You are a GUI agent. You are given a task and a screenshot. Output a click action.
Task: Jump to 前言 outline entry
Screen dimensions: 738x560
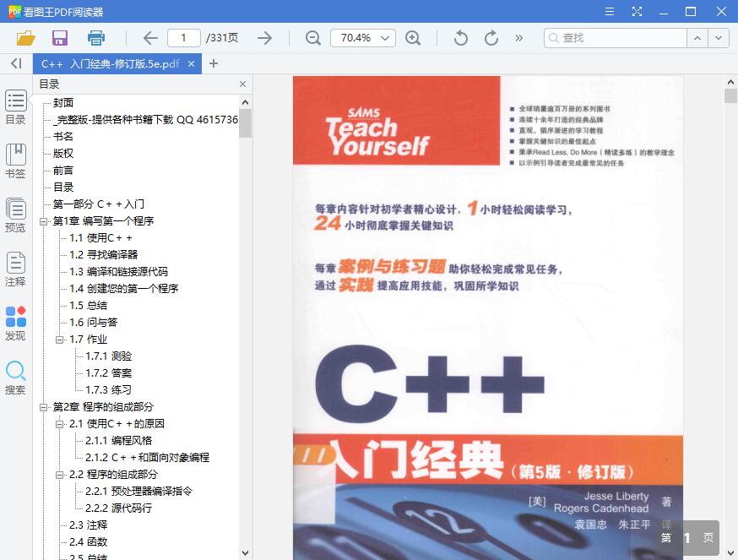[63, 171]
